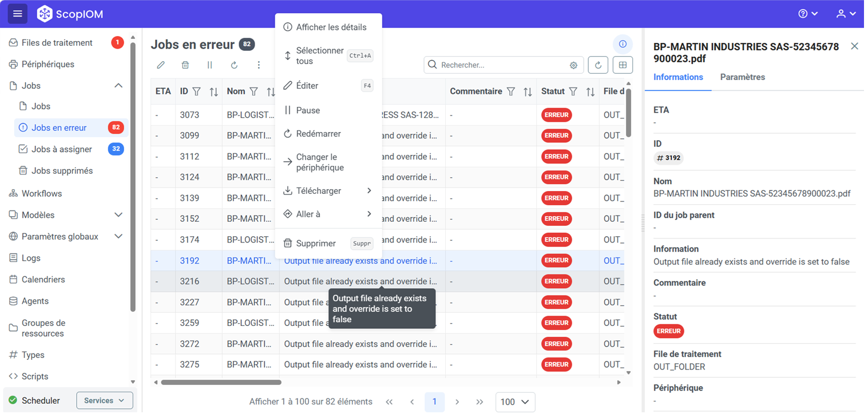Image resolution: width=868 pixels, height=414 pixels.
Task: Click the pause toolbar icon
Action: point(210,65)
